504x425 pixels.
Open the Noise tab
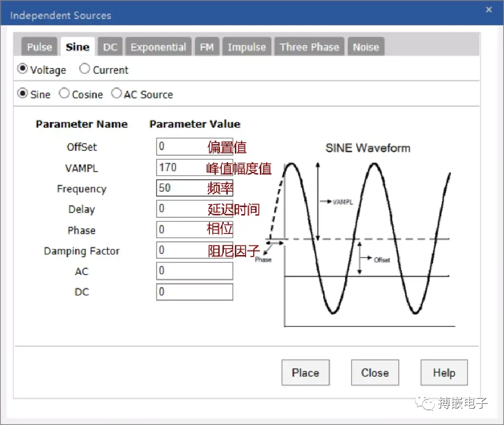coord(366,47)
